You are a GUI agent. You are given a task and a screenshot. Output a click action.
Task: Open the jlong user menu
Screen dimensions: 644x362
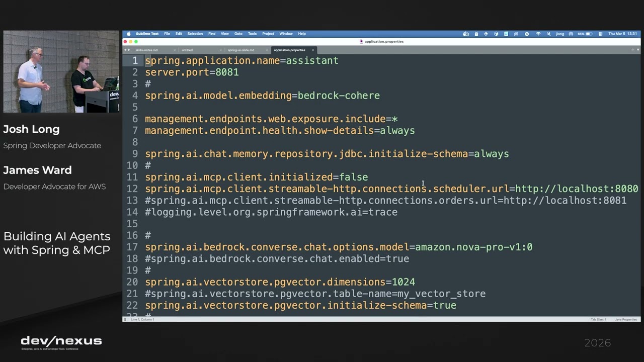coord(560,34)
